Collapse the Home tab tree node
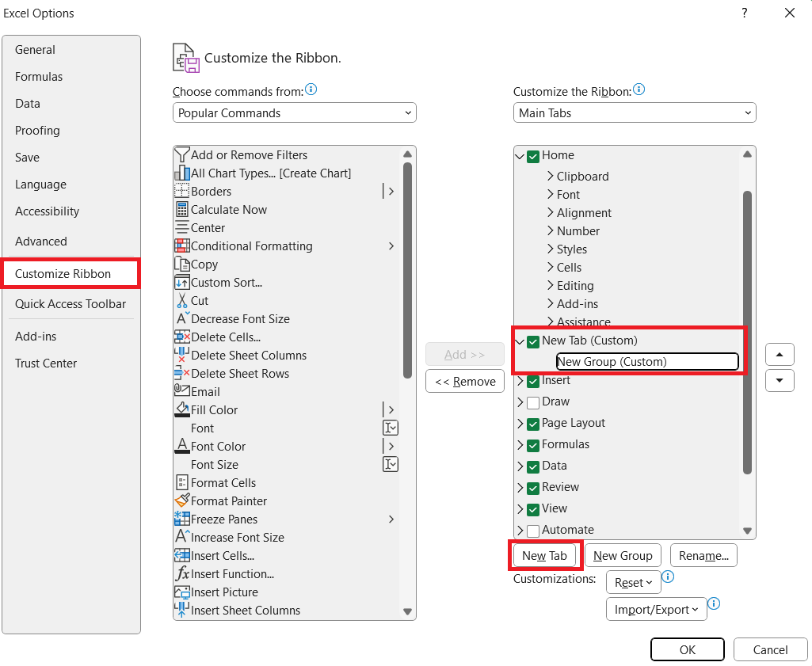812x666 pixels. [x=520, y=156]
